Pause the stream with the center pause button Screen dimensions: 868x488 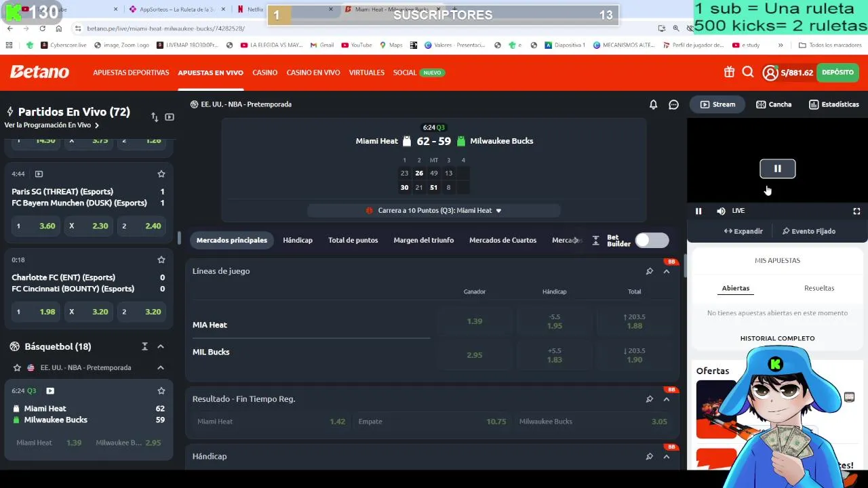[777, 169]
